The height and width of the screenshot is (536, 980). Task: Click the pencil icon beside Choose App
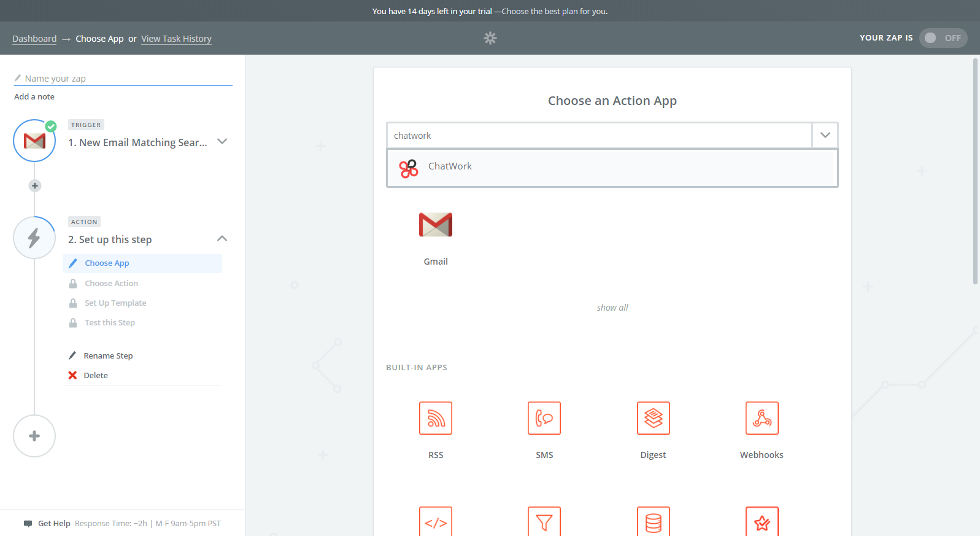click(x=73, y=263)
